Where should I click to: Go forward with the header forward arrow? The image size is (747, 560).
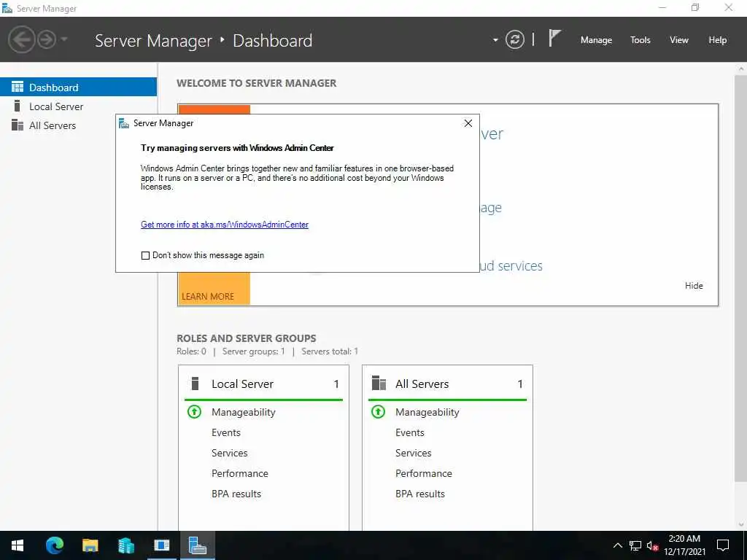click(x=47, y=39)
